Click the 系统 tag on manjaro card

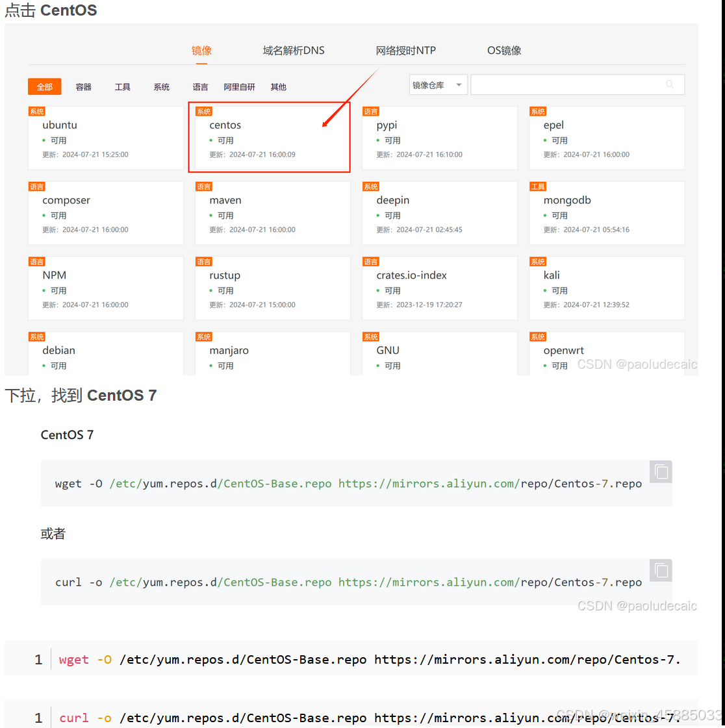[203, 337]
